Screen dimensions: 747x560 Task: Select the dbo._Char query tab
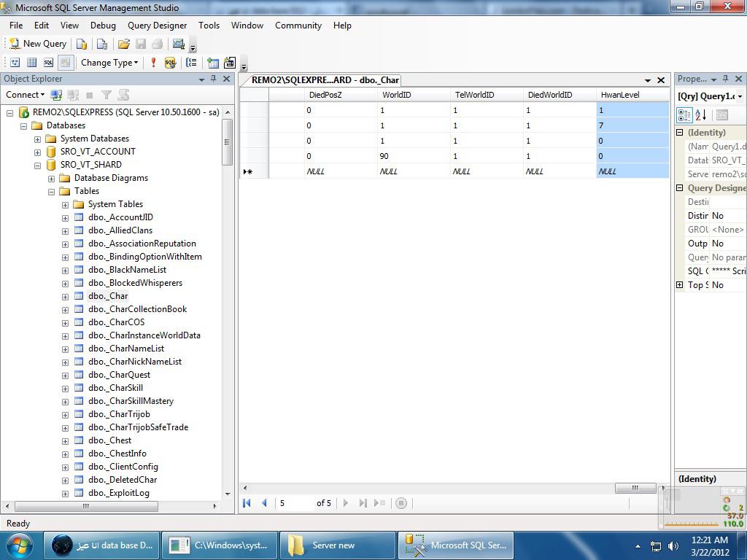(x=325, y=80)
